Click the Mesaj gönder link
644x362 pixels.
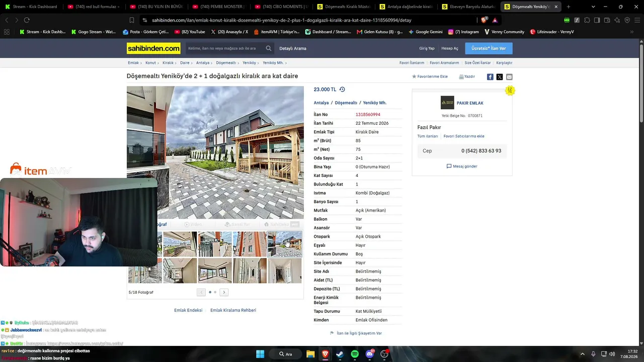(465, 166)
